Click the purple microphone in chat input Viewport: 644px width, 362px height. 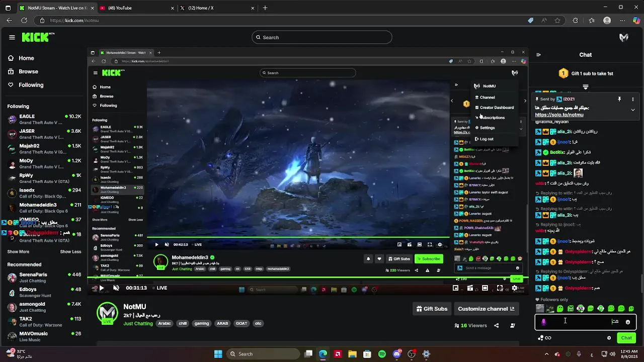point(543,322)
